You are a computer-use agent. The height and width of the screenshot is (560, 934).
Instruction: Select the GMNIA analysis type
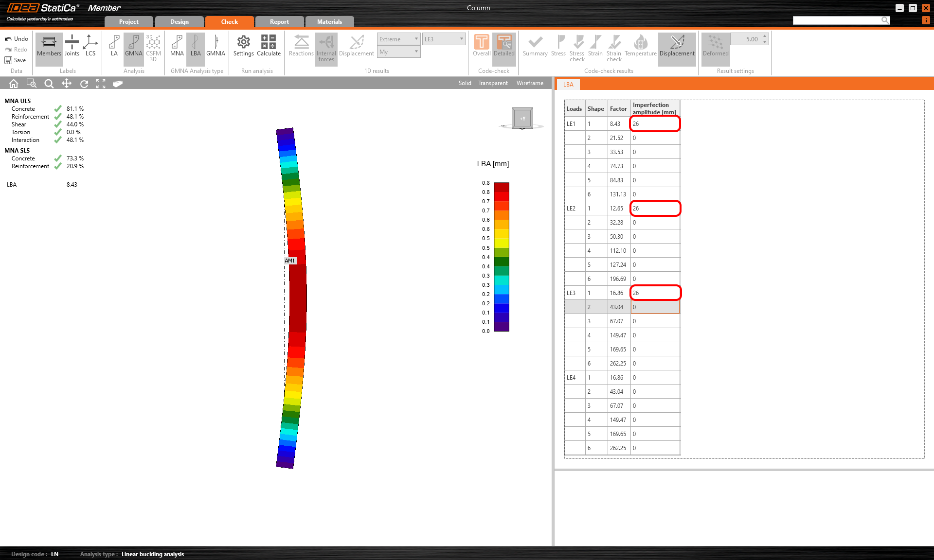(216, 46)
